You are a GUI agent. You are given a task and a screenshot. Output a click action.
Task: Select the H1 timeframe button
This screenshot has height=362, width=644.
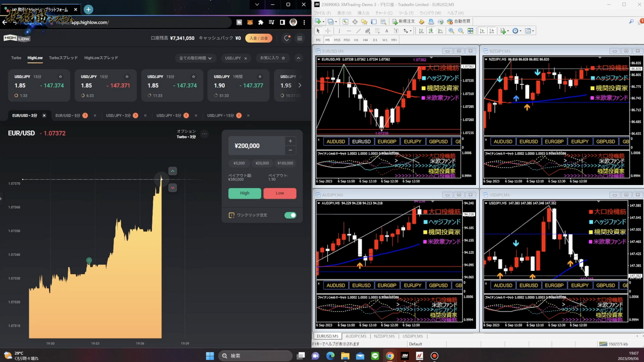[x=356, y=40]
